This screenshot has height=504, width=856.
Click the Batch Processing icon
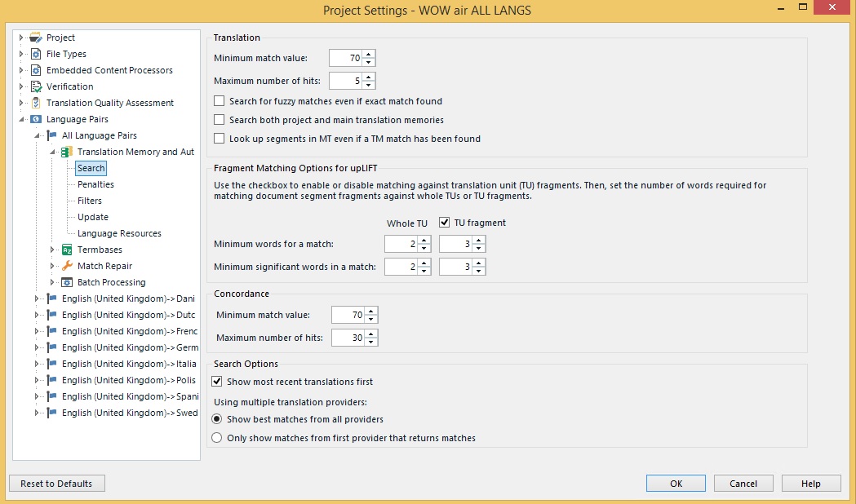click(x=67, y=282)
